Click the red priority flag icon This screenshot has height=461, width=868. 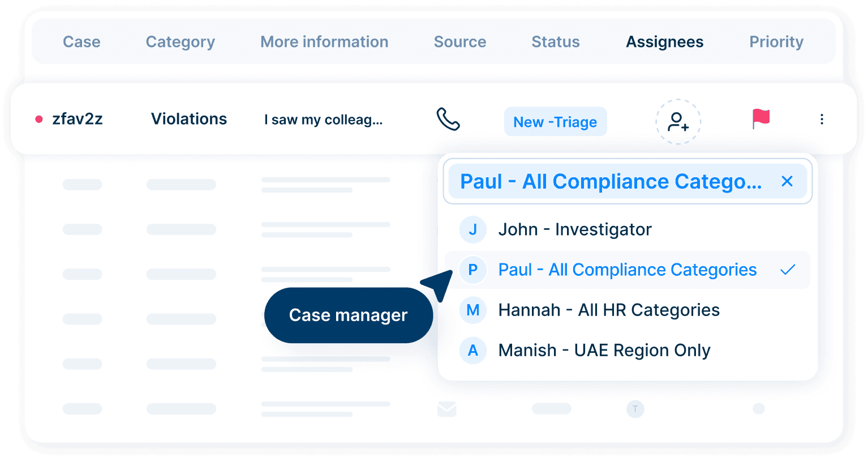click(760, 119)
